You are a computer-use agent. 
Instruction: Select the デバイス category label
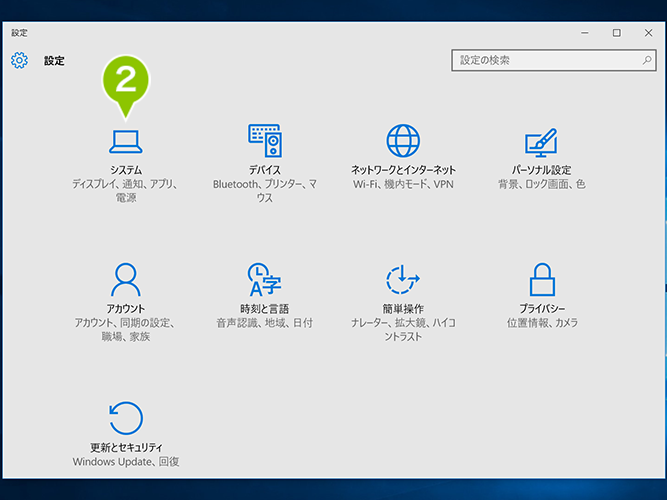tap(265, 170)
